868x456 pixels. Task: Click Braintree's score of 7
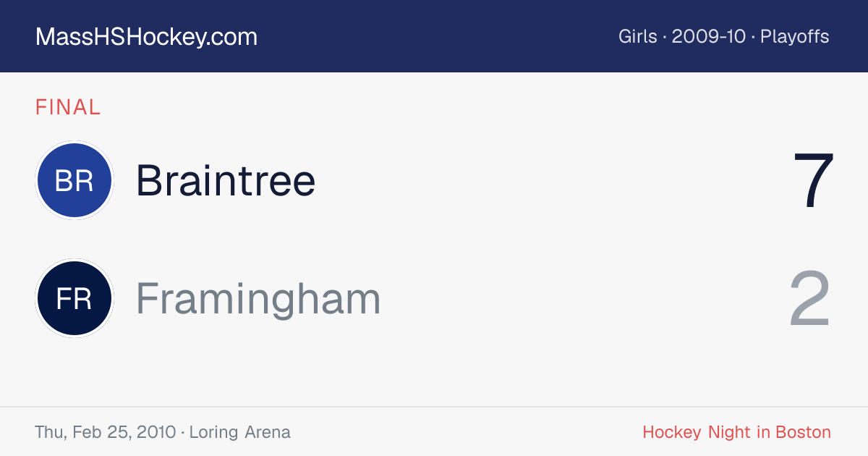[x=814, y=180]
